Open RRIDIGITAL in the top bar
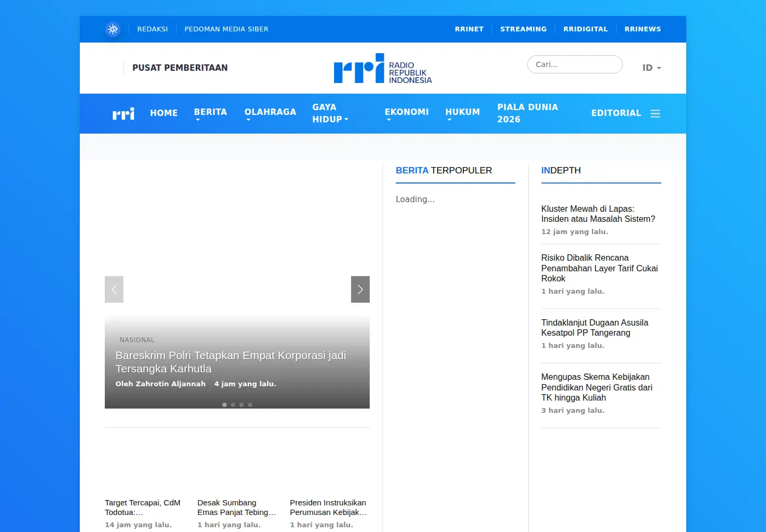 click(586, 29)
